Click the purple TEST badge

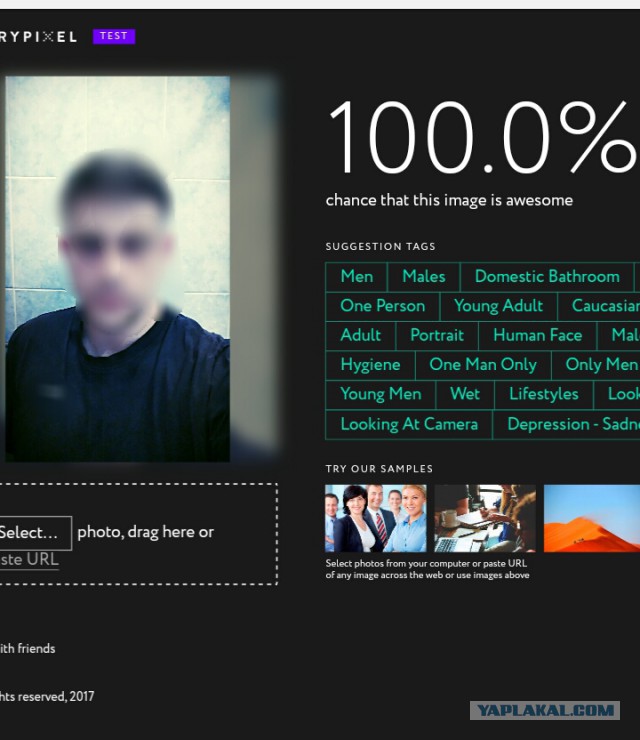[114, 36]
